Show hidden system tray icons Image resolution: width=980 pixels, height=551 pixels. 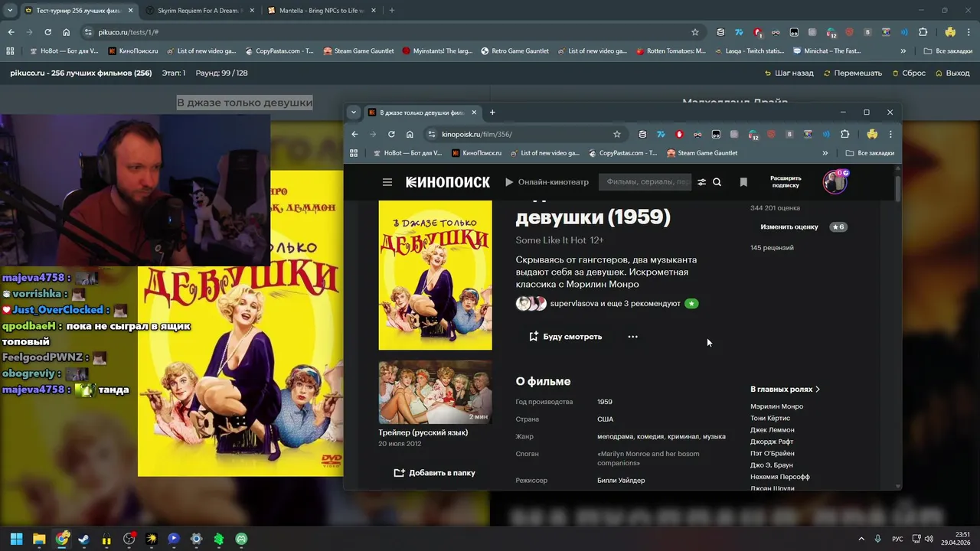click(861, 539)
